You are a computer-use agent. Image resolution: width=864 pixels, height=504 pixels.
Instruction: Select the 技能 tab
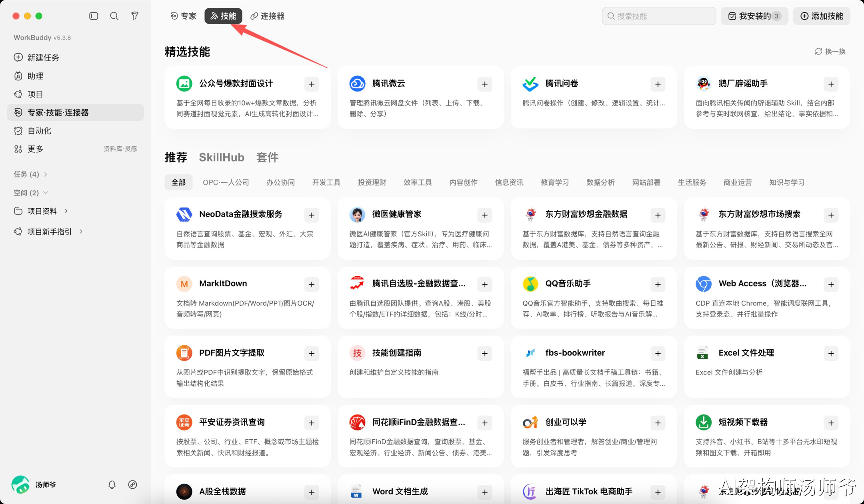pyautogui.click(x=223, y=16)
